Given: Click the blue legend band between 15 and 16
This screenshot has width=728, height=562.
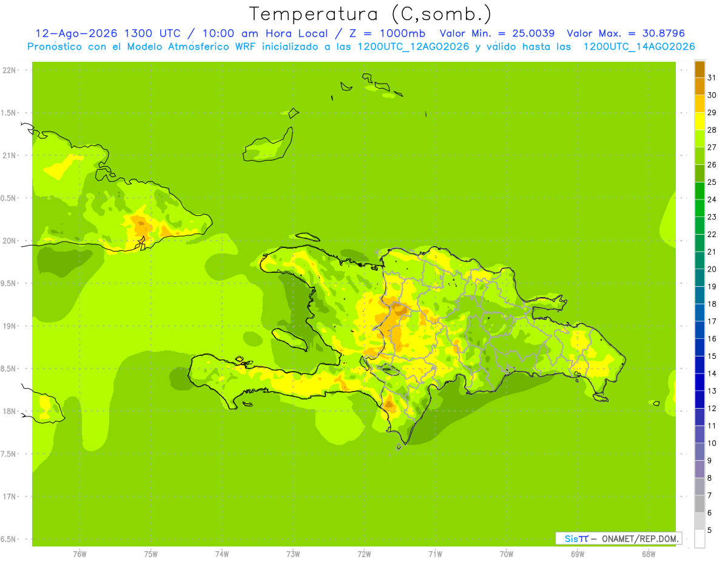Looking at the screenshot, I should tap(699, 347).
